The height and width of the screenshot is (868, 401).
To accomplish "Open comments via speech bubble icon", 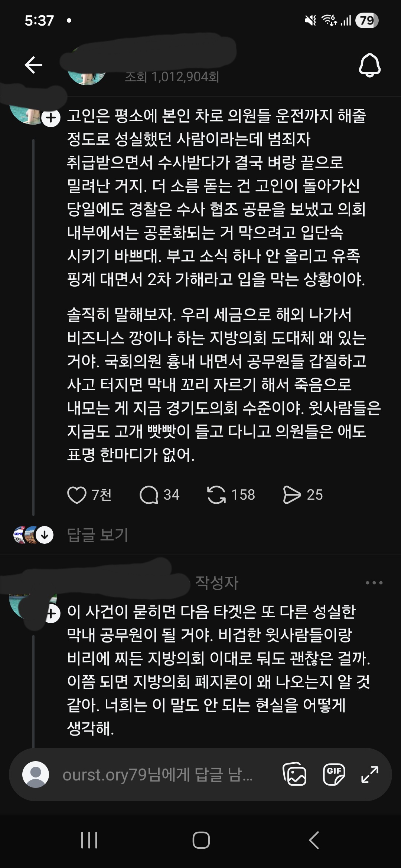I will tap(149, 495).
